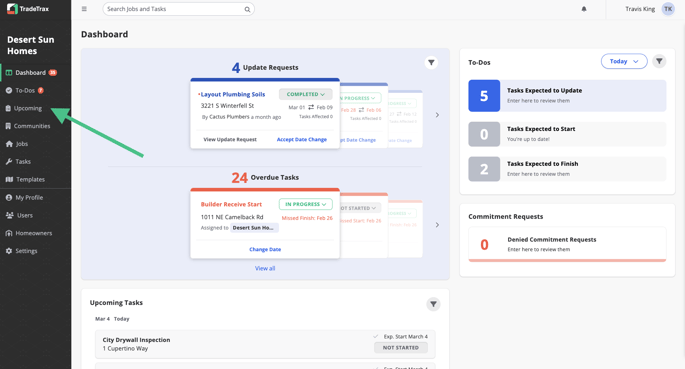This screenshot has height=369, width=685.
Task: Open Settings in sidebar
Action: (x=26, y=251)
